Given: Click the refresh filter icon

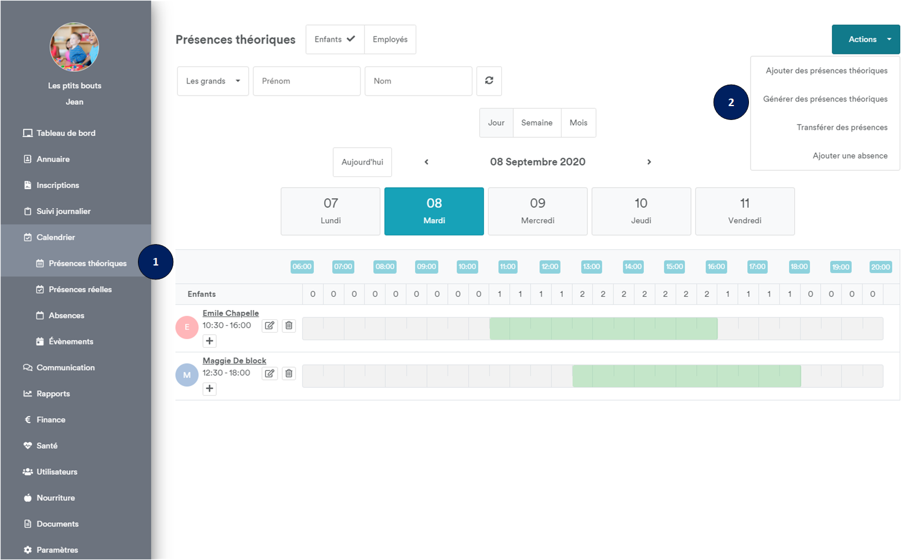Looking at the screenshot, I should (489, 81).
